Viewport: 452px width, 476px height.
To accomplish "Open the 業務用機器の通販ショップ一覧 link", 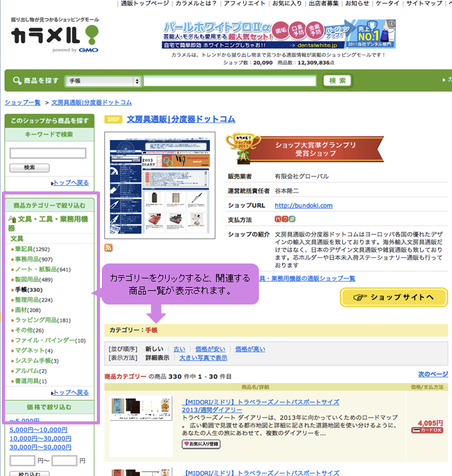I will tap(307, 278).
